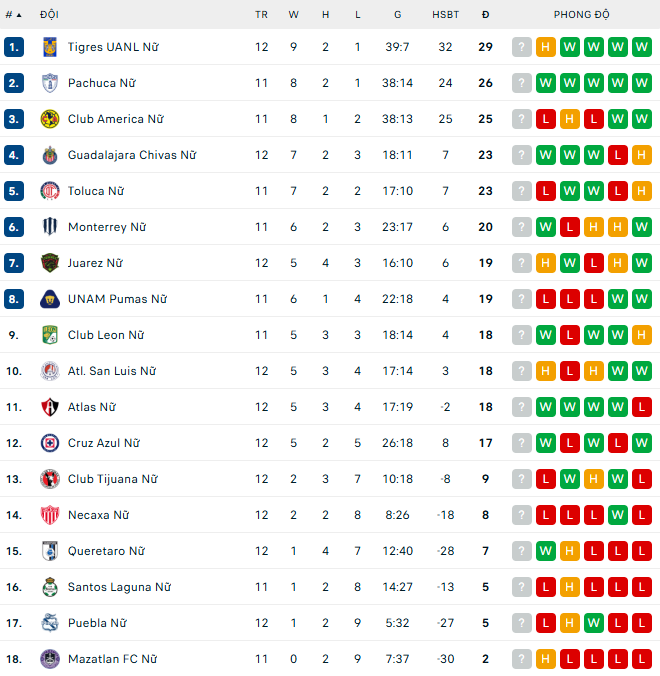Click the UNAM Pumas Nữ logo
The width and height of the screenshot is (660, 676).
(49, 299)
